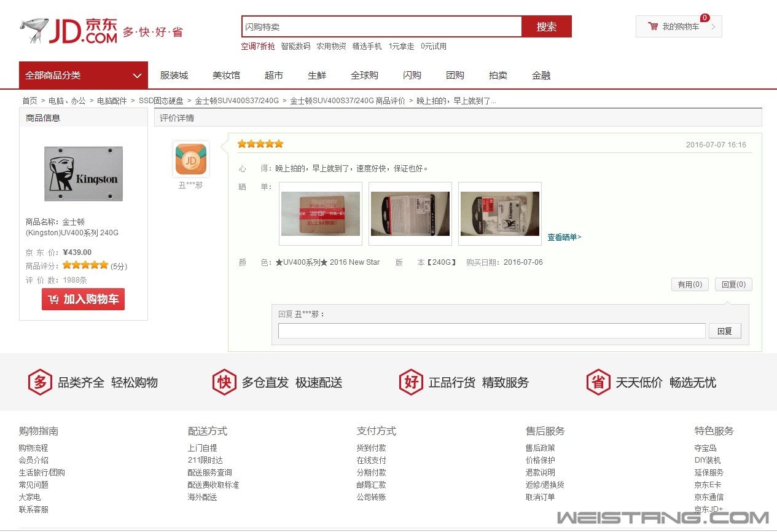
Task: Click the red 好 hexagon icon
Action: click(x=411, y=382)
